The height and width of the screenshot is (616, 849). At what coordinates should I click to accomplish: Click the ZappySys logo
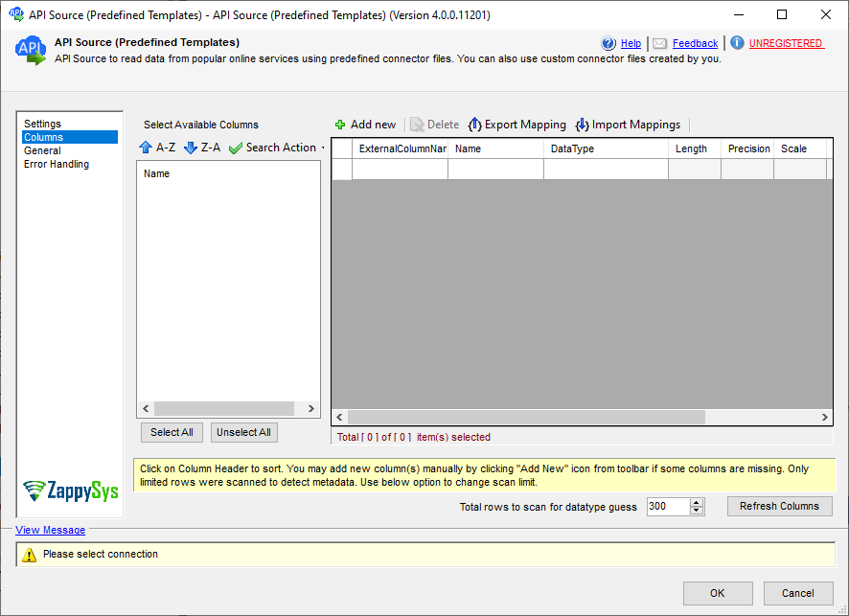71,491
